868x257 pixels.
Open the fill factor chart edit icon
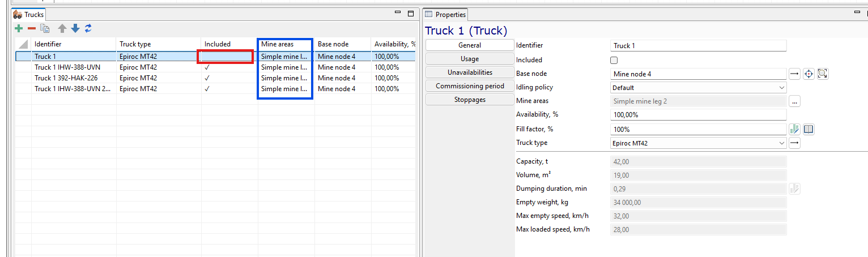click(794, 129)
